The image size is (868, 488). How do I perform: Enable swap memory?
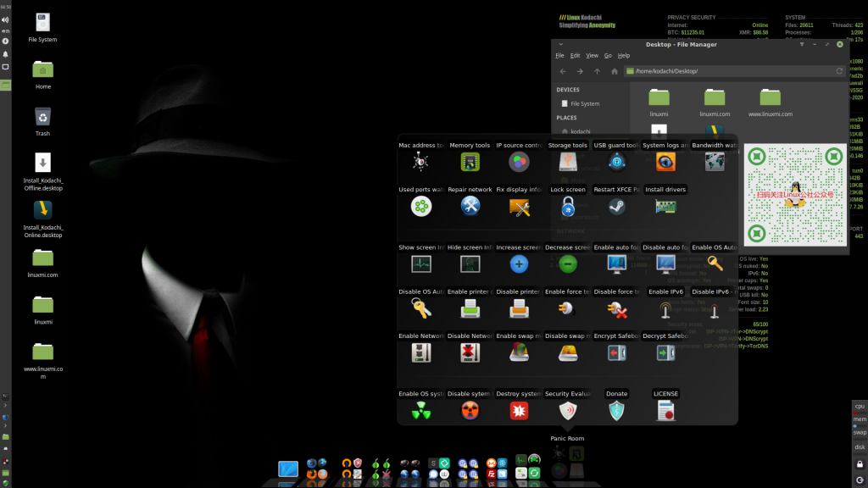click(519, 352)
